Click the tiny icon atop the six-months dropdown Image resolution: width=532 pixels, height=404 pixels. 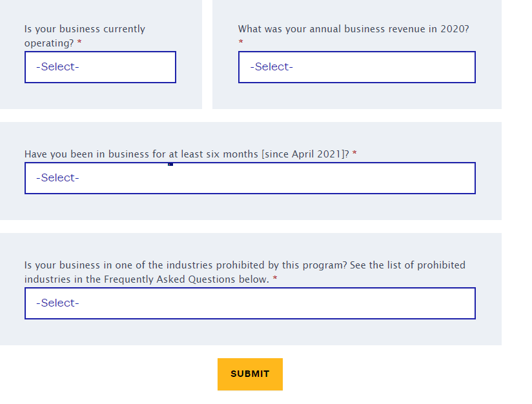coord(170,164)
